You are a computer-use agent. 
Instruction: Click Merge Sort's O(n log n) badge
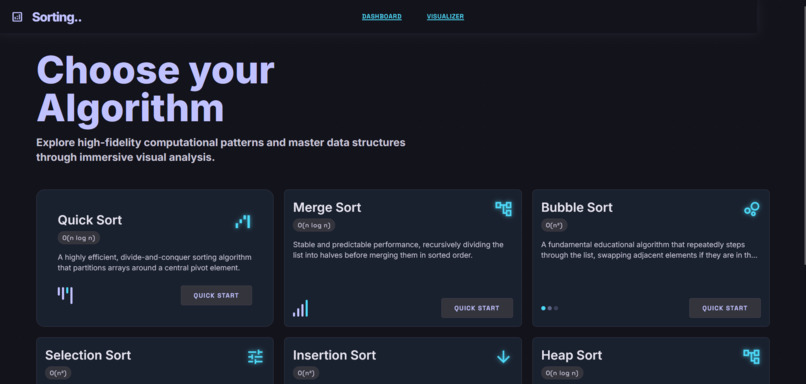(314, 225)
